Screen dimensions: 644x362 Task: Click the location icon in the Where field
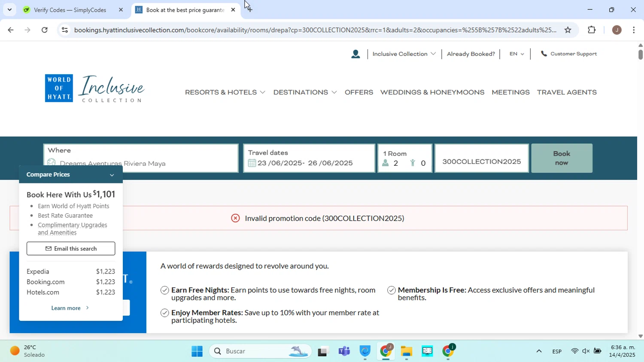[x=52, y=163]
